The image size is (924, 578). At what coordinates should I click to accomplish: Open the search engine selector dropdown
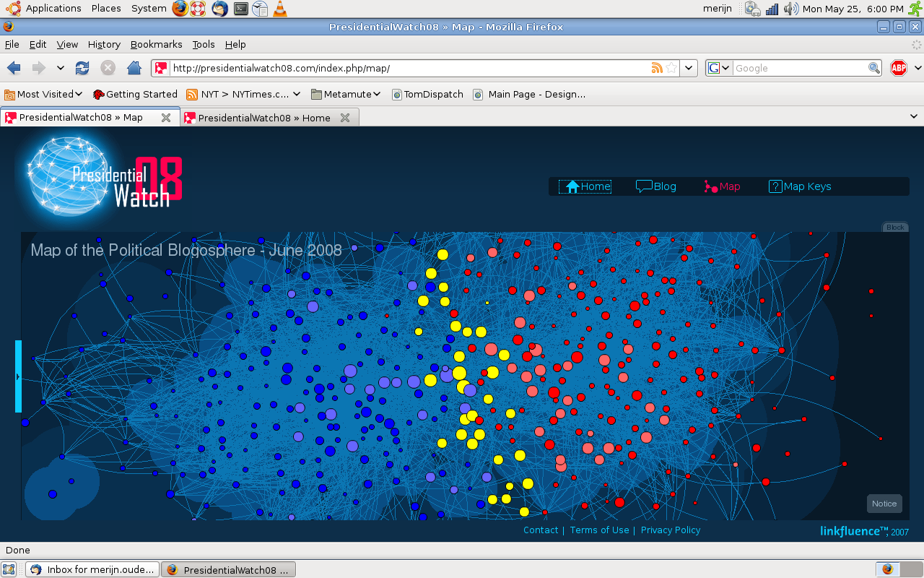point(719,68)
